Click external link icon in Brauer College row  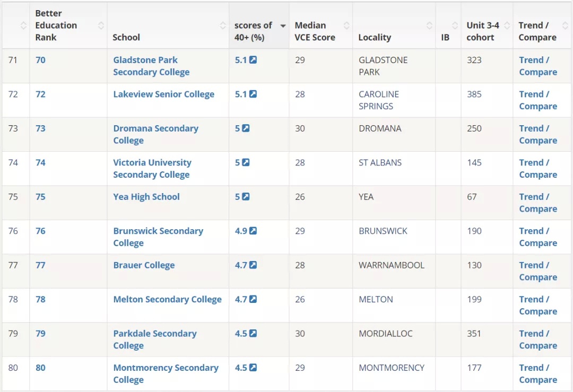click(x=253, y=265)
